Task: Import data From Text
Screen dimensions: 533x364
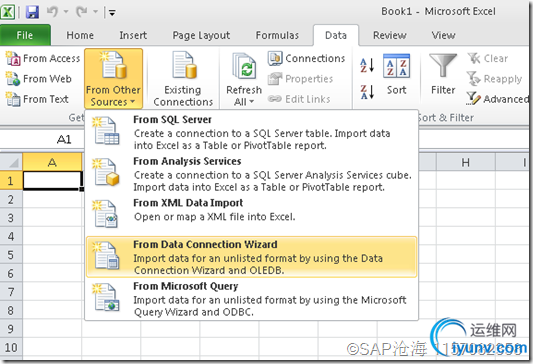Action: [x=37, y=99]
